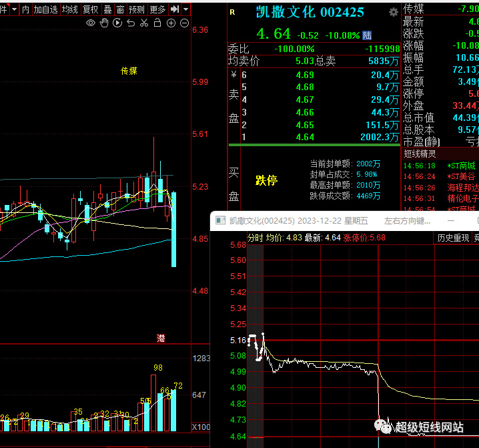Click the 外盘 row in right panel
The image size is (479, 448).
point(440,105)
